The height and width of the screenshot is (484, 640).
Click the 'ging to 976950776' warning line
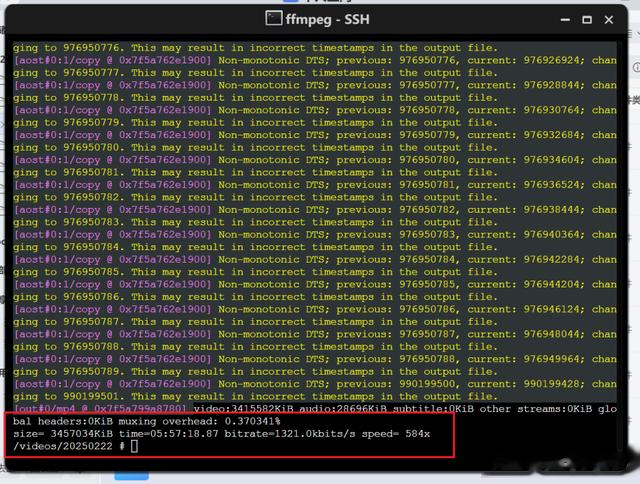(x=256, y=48)
